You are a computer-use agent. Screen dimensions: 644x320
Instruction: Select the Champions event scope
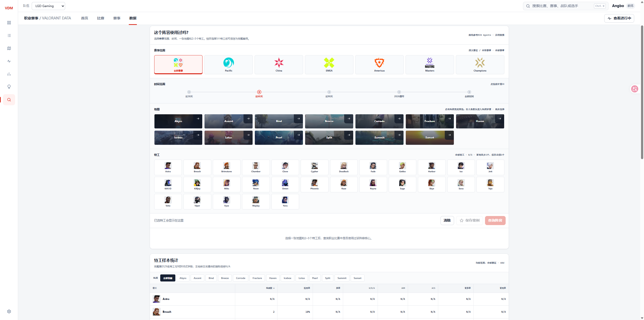pyautogui.click(x=480, y=65)
